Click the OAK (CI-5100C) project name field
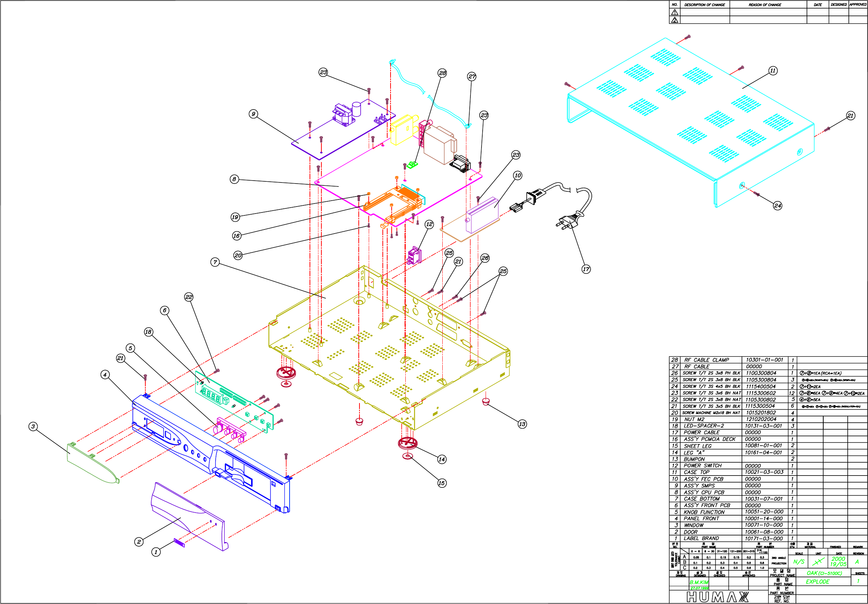The width and height of the screenshot is (868, 604). point(824,573)
